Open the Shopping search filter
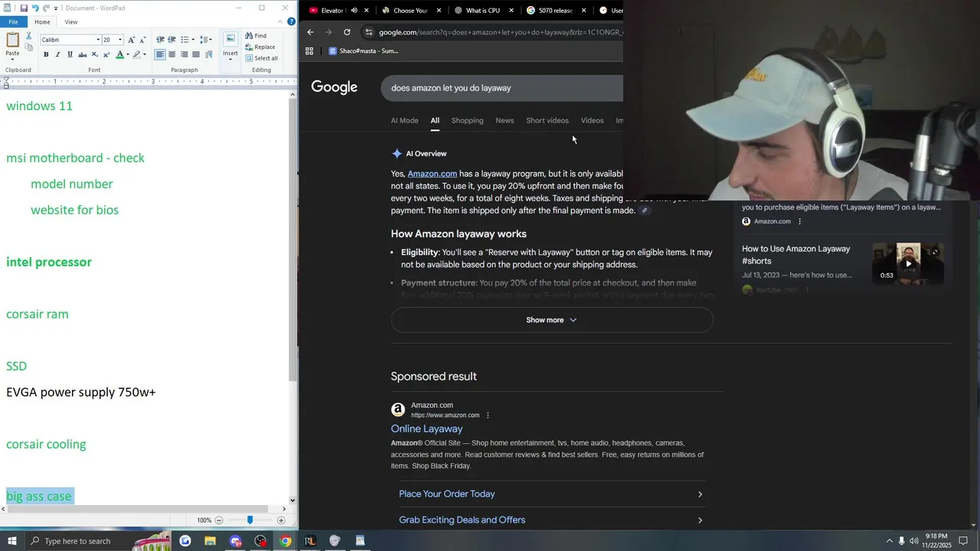980x551 pixels. tap(467, 121)
